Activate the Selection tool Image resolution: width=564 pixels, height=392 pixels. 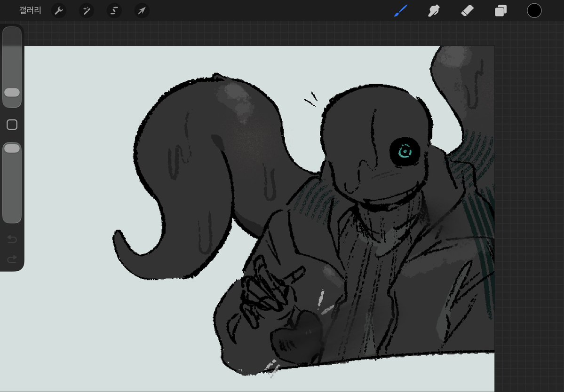click(114, 11)
